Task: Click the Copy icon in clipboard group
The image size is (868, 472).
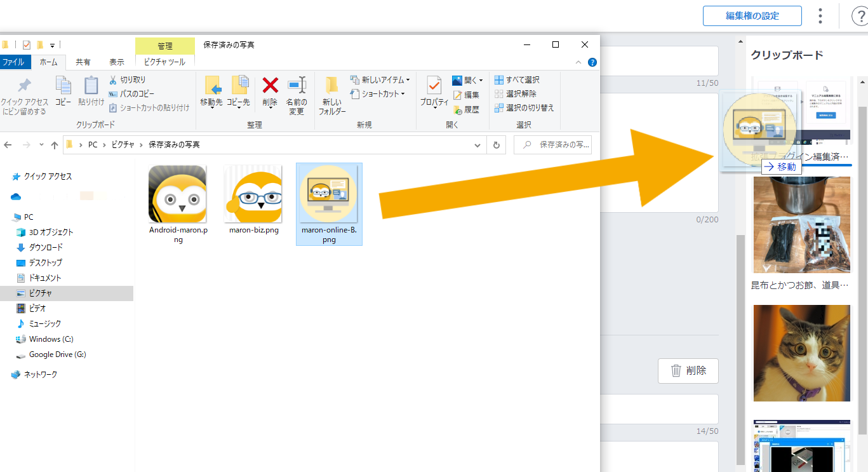Action: pyautogui.click(x=63, y=86)
